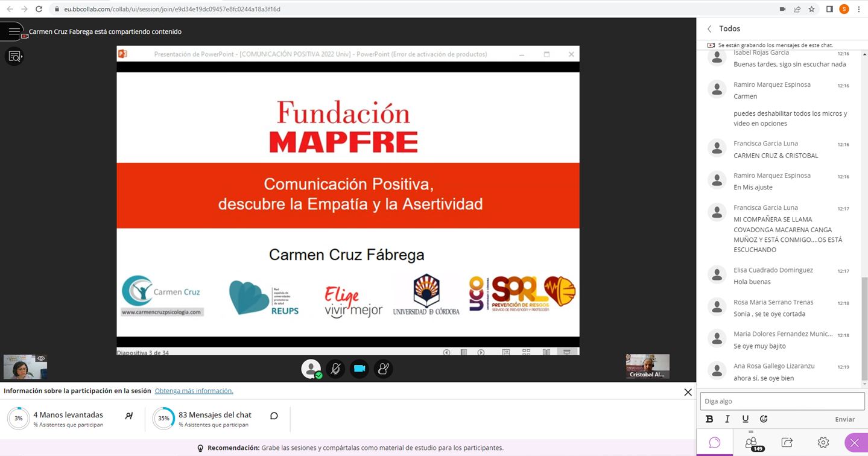The height and width of the screenshot is (456, 868).
Task: Switch to the Attendees tab with 149 badge
Action: click(x=752, y=443)
